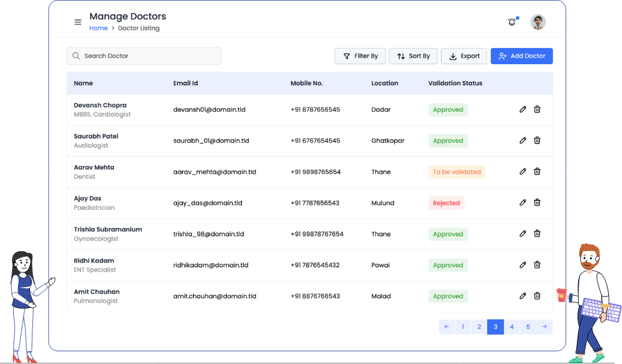Screen dimensions: 622x364
Task: Click edit pencil for Amit Chauhan
Action: coord(523,296)
